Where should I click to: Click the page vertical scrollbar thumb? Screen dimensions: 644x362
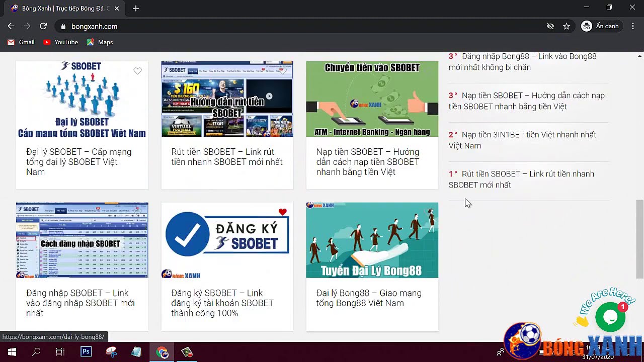click(x=639, y=239)
